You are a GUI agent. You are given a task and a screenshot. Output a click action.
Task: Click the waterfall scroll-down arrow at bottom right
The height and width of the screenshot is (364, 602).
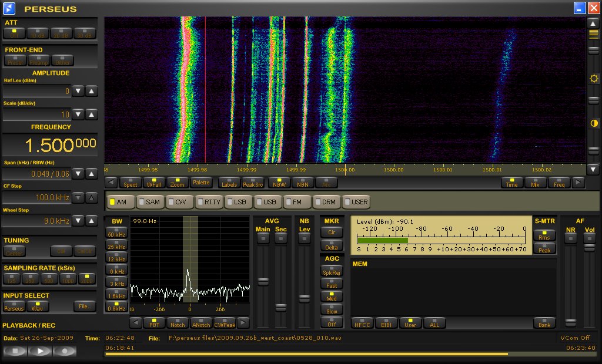pos(593,168)
